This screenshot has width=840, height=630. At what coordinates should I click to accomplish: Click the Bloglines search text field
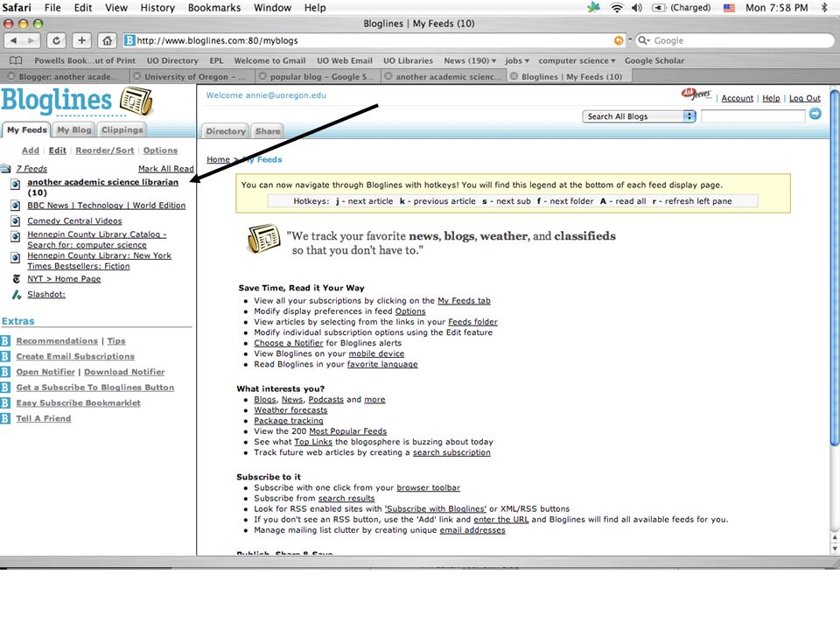tap(752, 115)
